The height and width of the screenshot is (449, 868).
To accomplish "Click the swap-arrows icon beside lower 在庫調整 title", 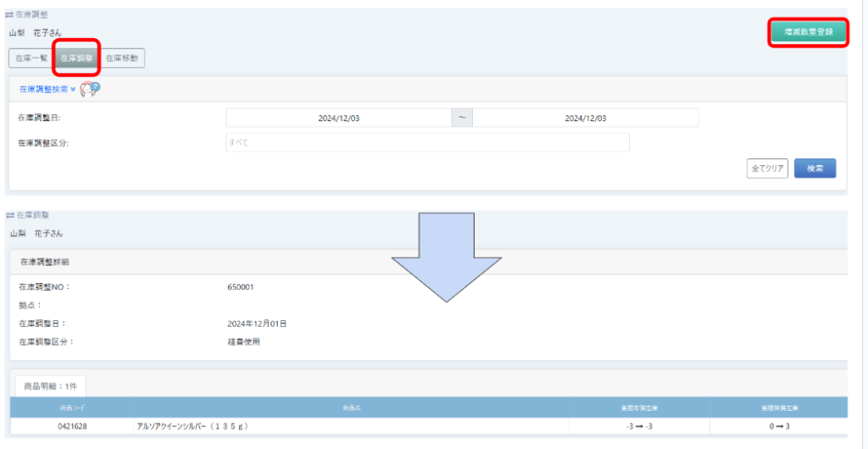I will tap(9, 216).
